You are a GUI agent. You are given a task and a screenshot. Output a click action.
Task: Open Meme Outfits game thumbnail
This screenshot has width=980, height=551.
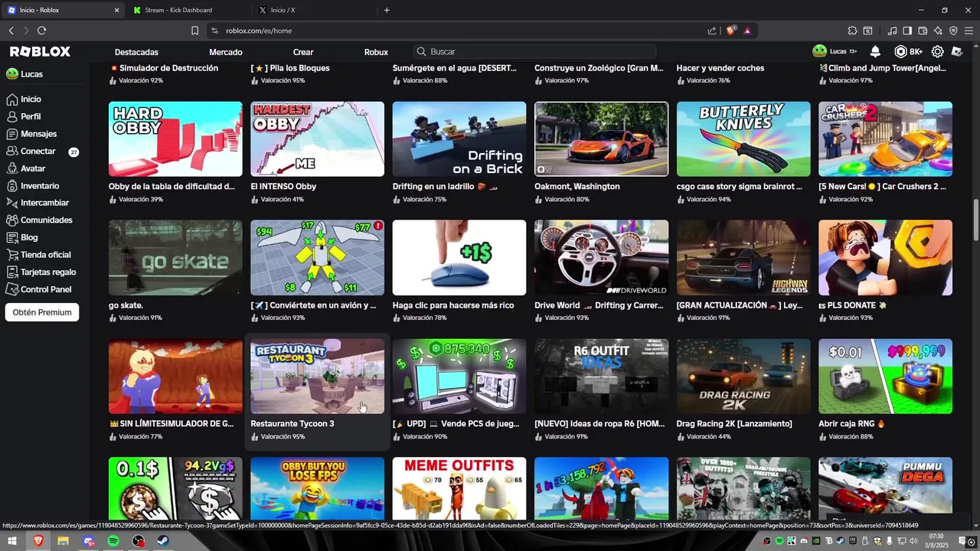(459, 489)
